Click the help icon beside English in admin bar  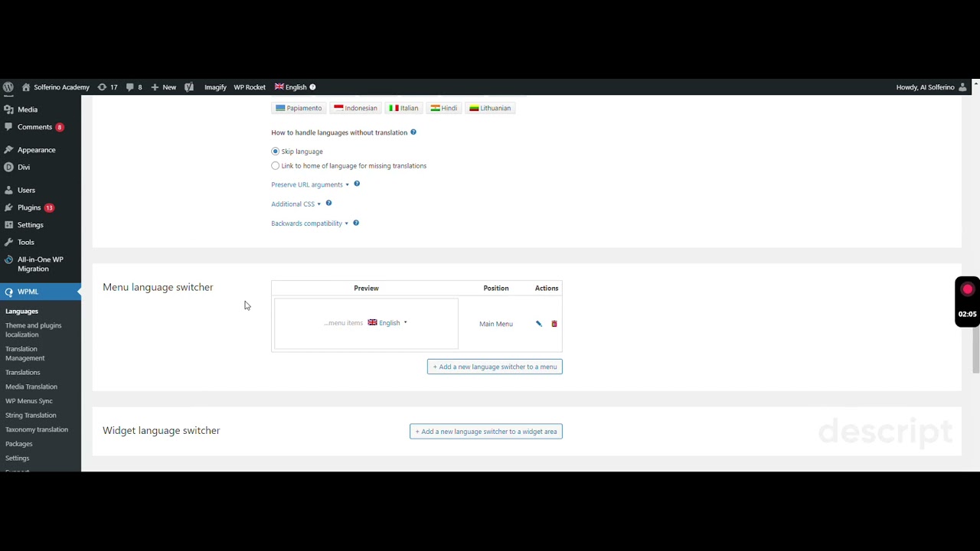click(312, 87)
